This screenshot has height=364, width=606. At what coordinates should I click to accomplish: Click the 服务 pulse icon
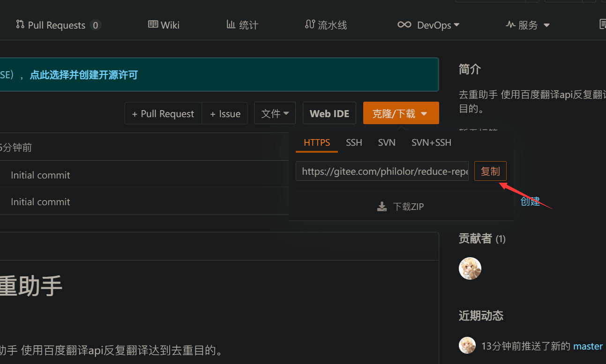click(511, 24)
